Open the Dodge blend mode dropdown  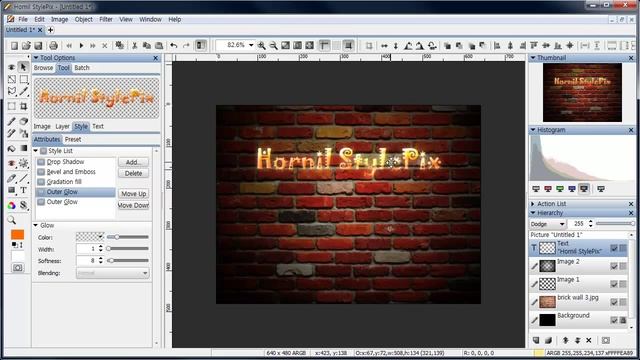click(x=547, y=224)
